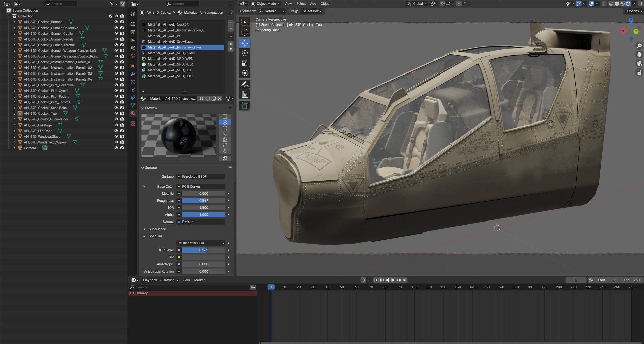Image resolution: width=644 pixels, height=344 pixels.
Task: Toggle lock camera to view icon
Action: point(639,72)
